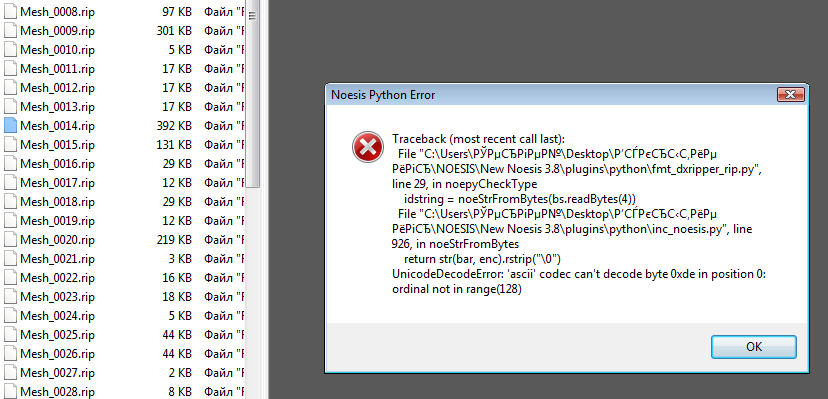Select file icon of Mesh_0024.rip
The width and height of the screenshot is (828, 399).
coord(11,316)
